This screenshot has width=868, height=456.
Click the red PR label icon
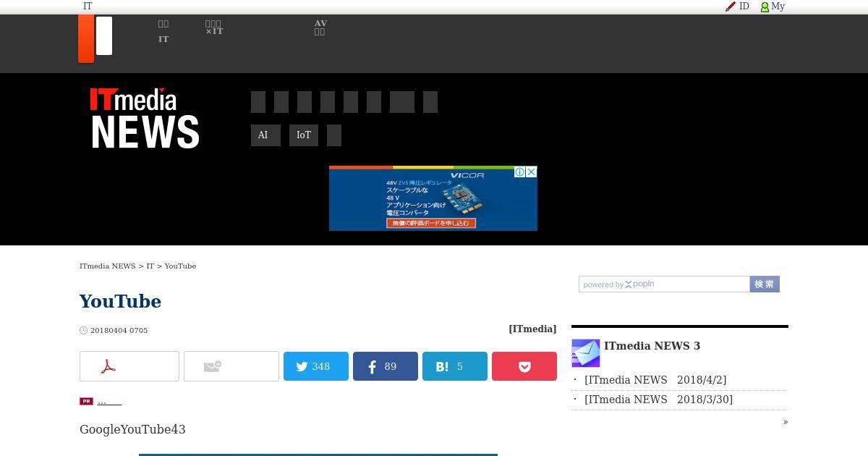[x=86, y=401]
